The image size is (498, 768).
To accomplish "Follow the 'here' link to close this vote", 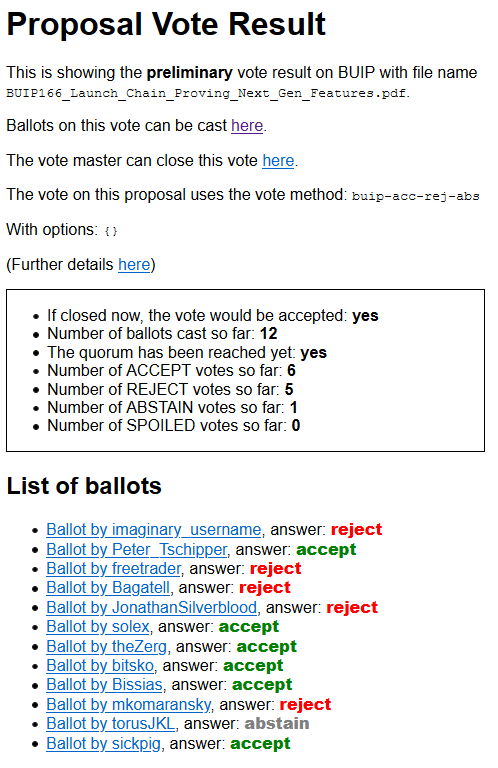I will click(x=278, y=161).
